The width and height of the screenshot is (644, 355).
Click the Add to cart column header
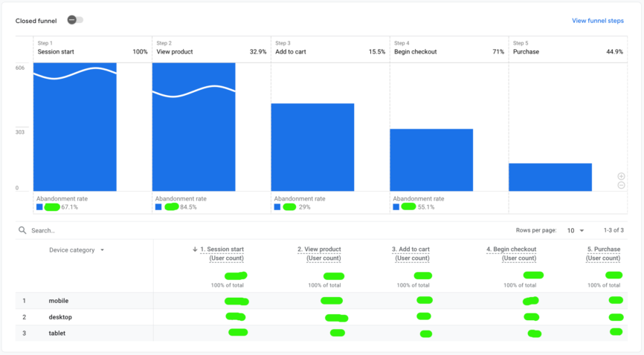click(x=410, y=250)
